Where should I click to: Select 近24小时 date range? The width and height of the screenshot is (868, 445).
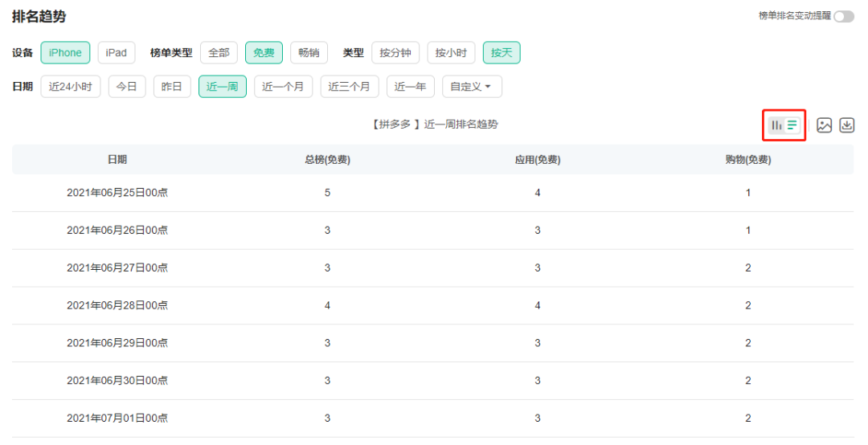point(70,86)
